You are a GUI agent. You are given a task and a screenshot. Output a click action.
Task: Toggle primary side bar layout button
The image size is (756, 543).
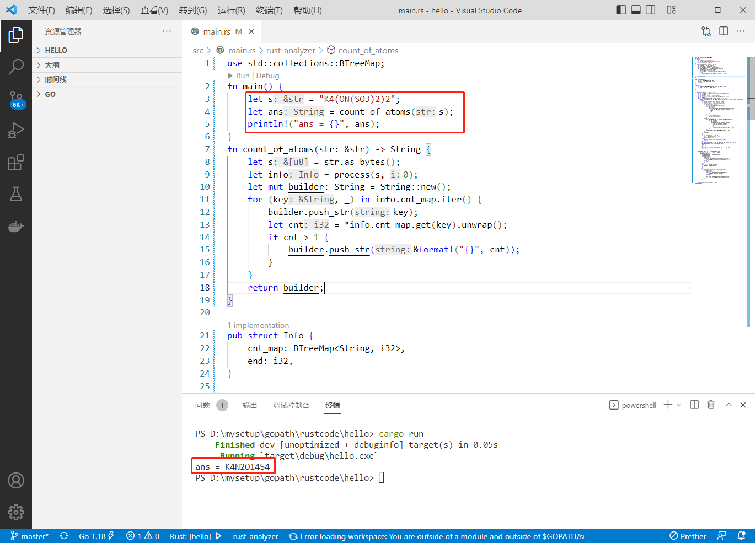tap(621, 10)
